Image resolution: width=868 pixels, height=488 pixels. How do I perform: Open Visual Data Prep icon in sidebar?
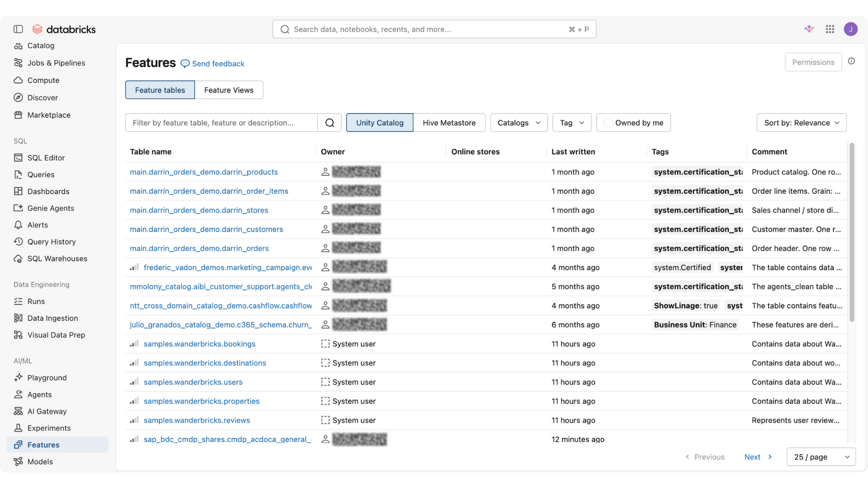pos(18,335)
